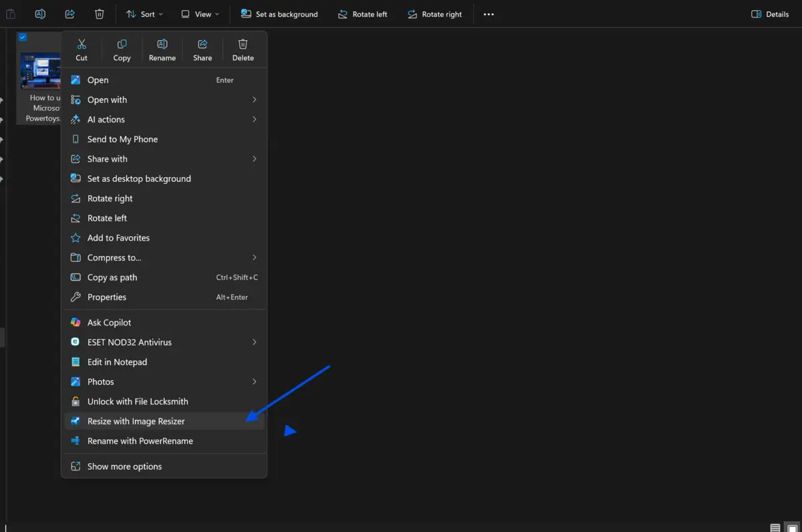Image resolution: width=802 pixels, height=532 pixels.
Task: Uncheck the selected file's checkbox
Action: [x=23, y=37]
